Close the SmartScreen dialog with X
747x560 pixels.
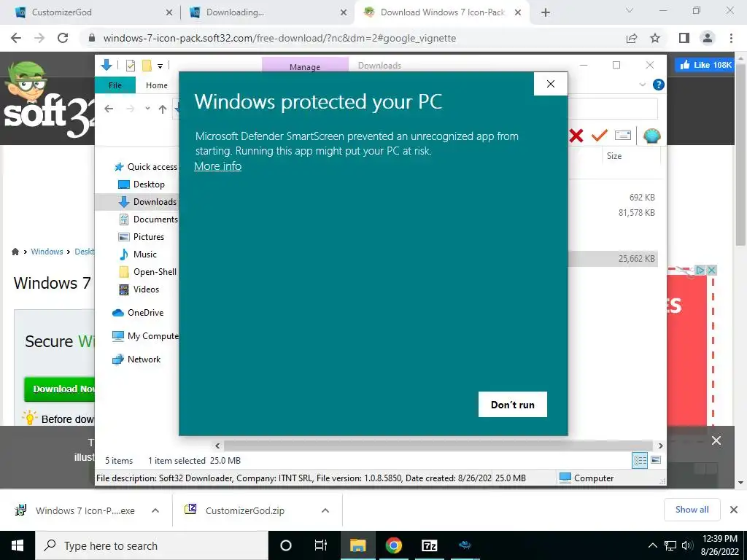[x=551, y=84]
